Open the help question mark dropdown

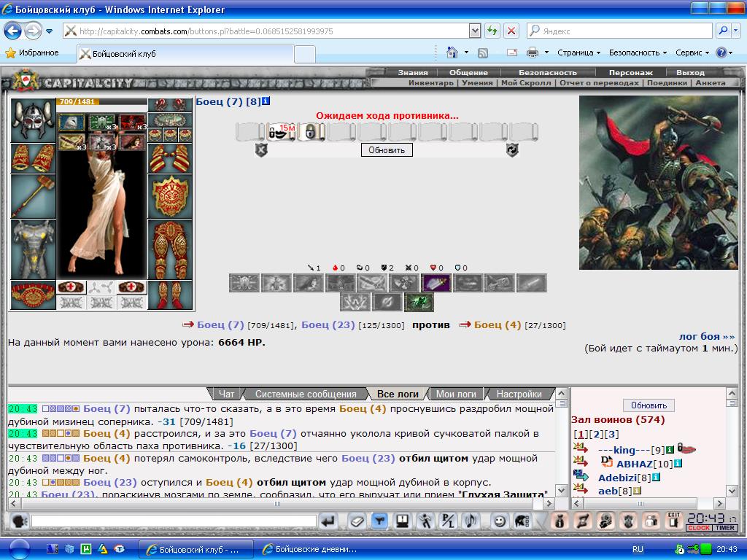pyautogui.click(x=724, y=52)
